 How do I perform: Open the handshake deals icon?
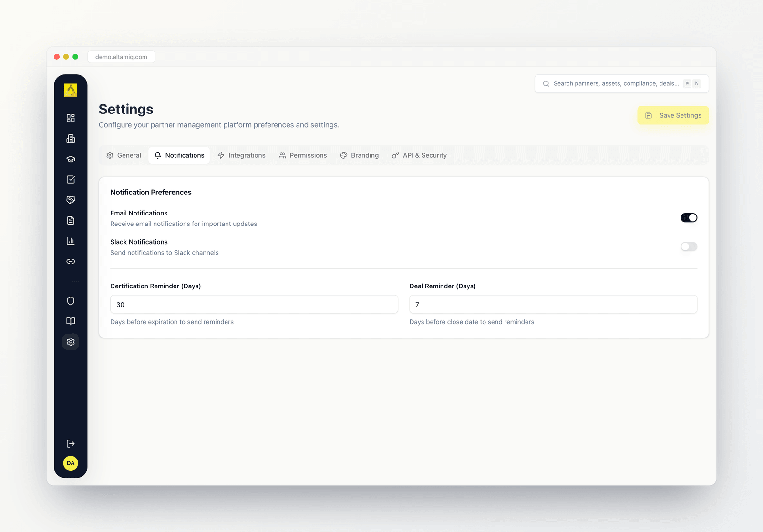(x=71, y=200)
